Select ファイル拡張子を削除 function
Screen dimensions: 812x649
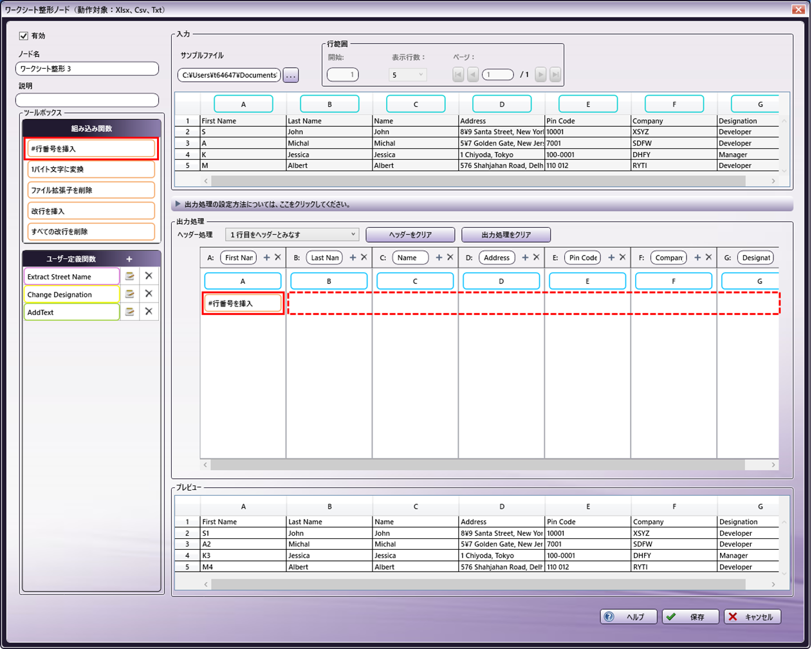pyautogui.click(x=91, y=190)
